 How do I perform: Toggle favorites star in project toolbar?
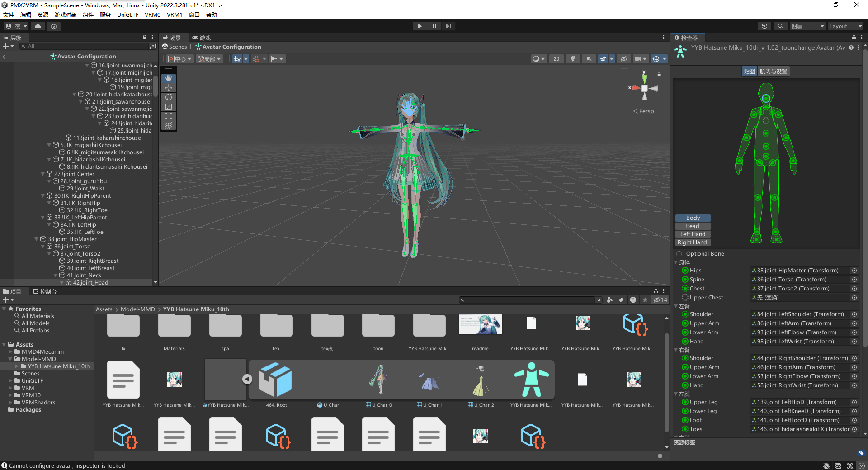pyautogui.click(x=645, y=300)
